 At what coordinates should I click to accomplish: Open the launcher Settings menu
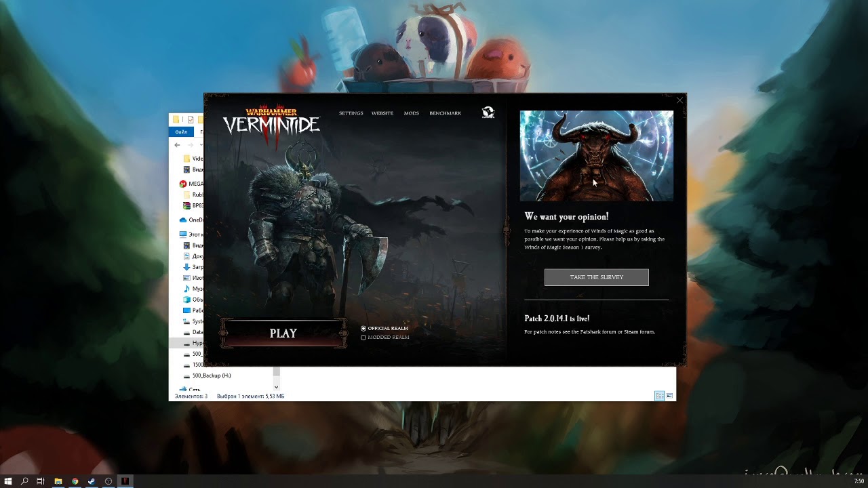click(351, 113)
